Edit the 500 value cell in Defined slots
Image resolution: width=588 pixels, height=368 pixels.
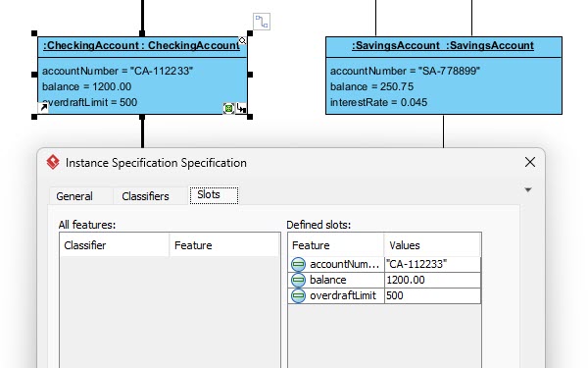[x=432, y=296]
